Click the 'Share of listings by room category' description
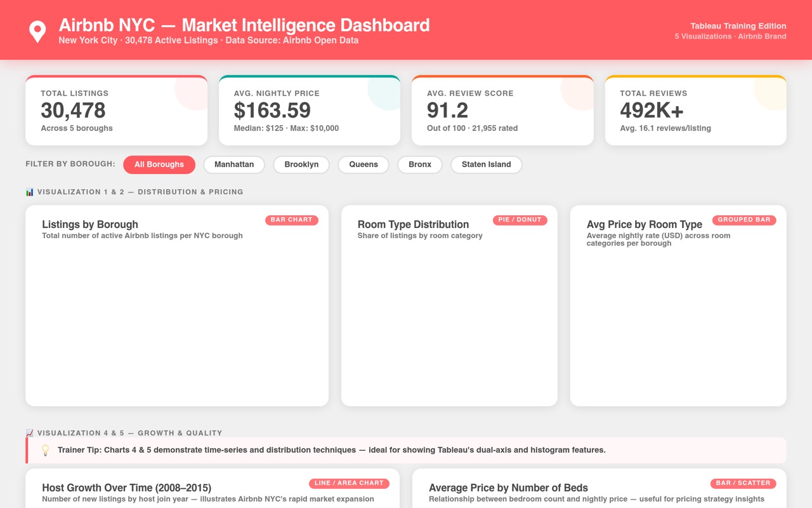812x508 pixels. [420, 236]
